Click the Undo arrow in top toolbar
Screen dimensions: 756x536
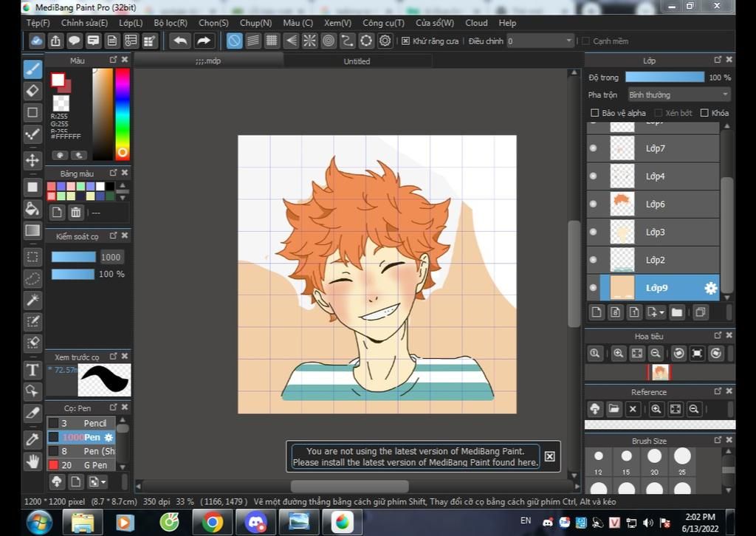[180, 41]
